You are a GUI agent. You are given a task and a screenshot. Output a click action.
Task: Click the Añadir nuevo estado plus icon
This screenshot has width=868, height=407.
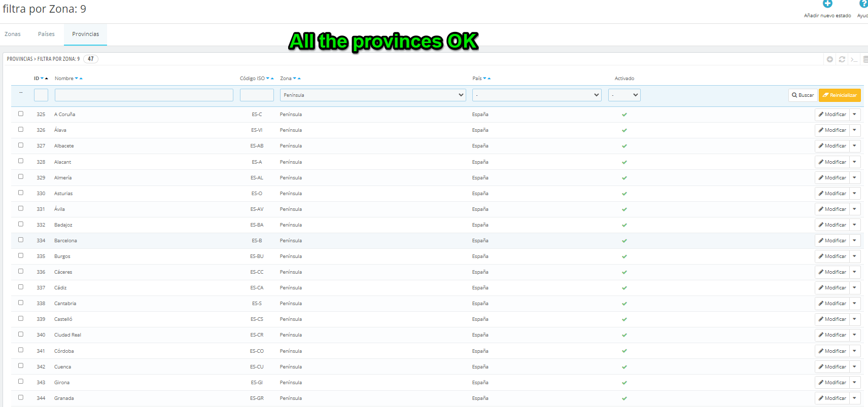(827, 4)
